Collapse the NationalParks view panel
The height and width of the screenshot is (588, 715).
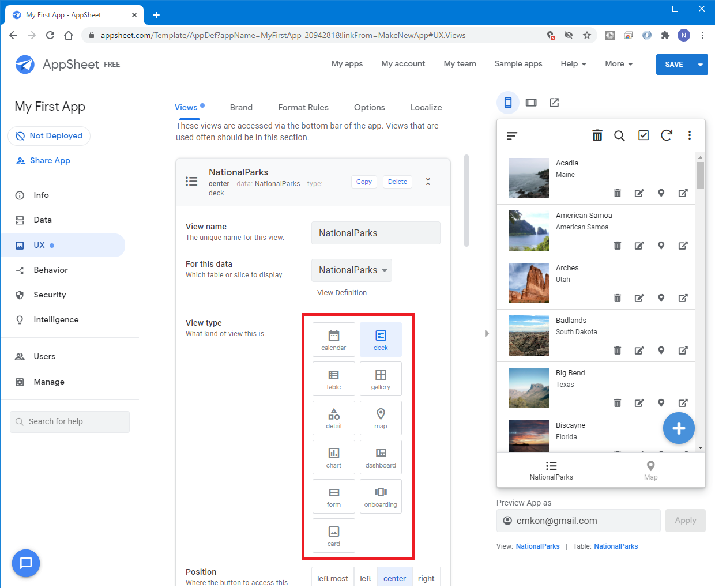click(x=428, y=182)
